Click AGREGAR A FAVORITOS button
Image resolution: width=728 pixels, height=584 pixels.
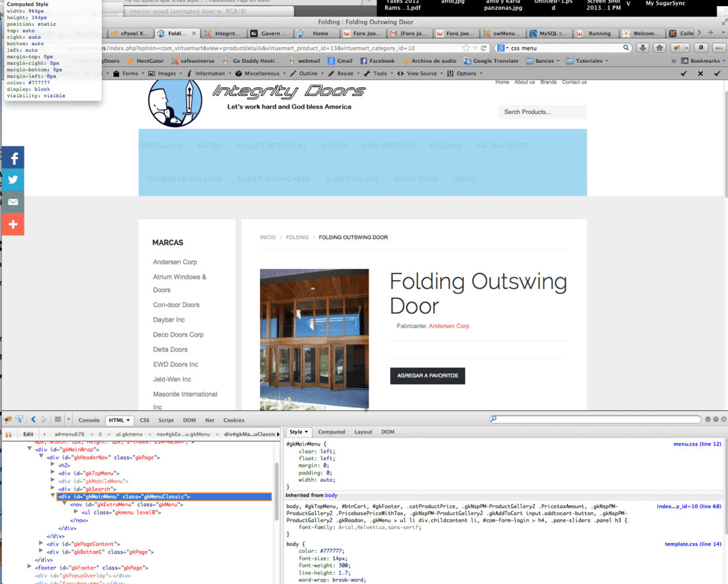pos(428,375)
